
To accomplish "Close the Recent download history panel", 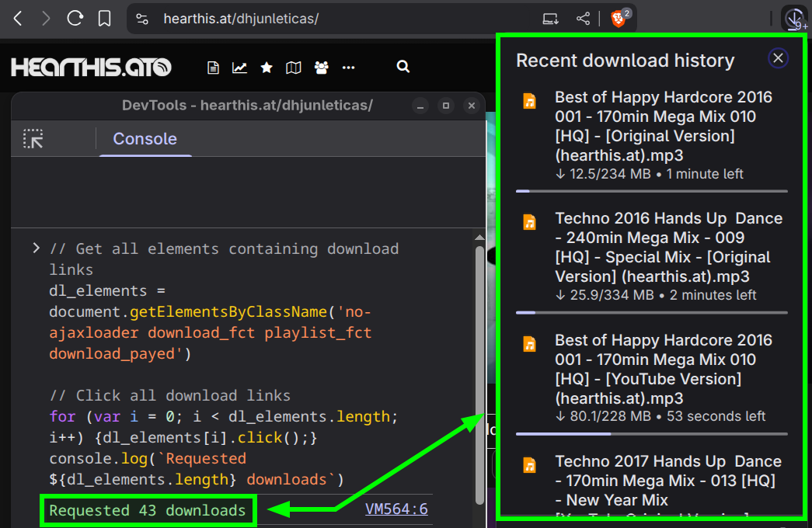I will (x=778, y=58).
